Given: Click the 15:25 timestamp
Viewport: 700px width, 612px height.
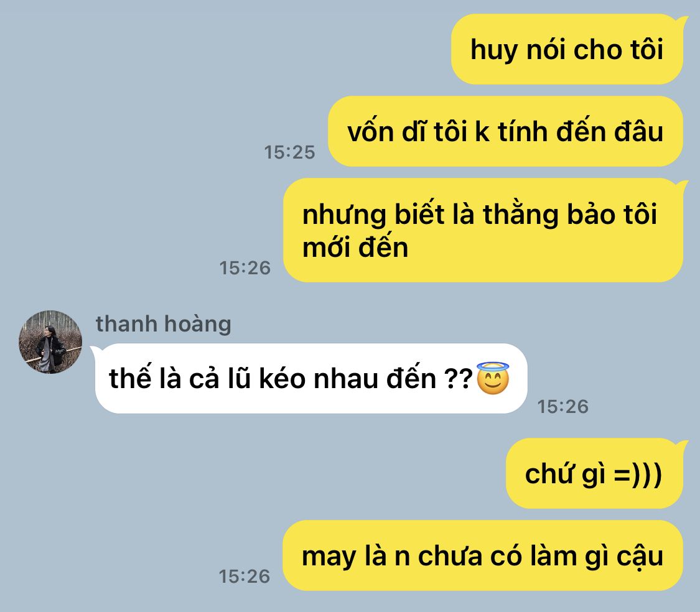Looking at the screenshot, I should point(289,152).
